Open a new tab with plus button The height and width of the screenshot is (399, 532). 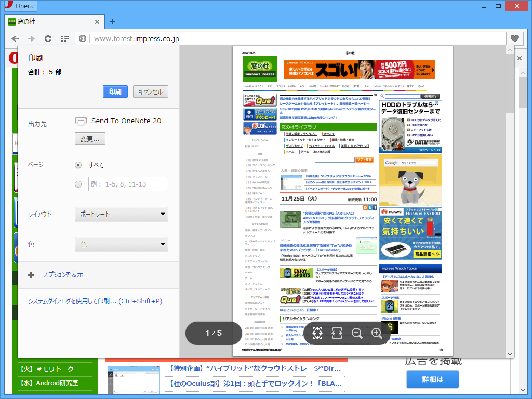click(x=113, y=22)
